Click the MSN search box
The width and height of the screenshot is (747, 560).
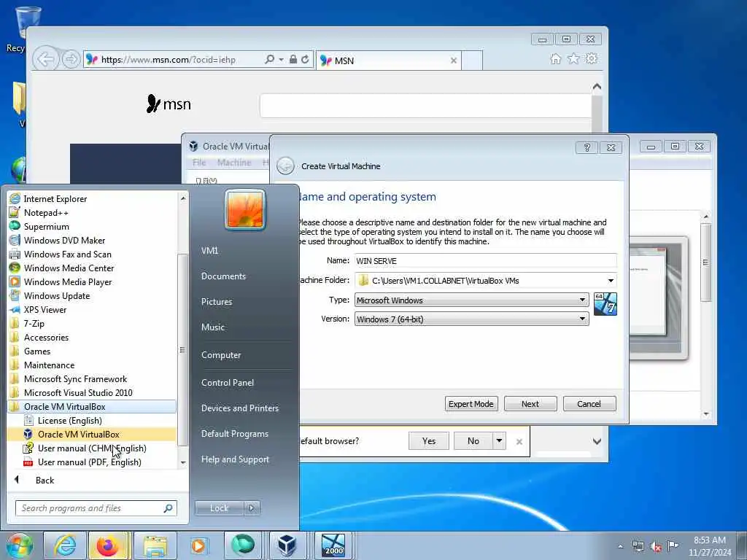[x=426, y=106]
